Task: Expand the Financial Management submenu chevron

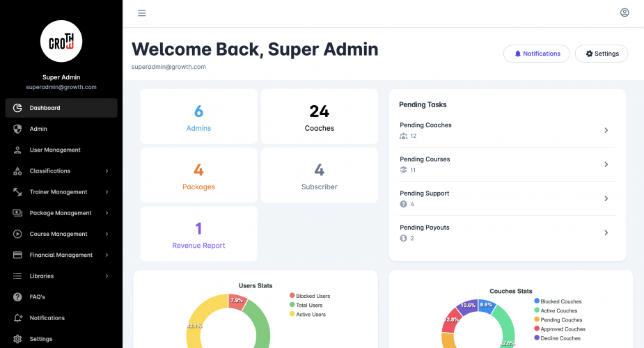Action: pyautogui.click(x=107, y=255)
